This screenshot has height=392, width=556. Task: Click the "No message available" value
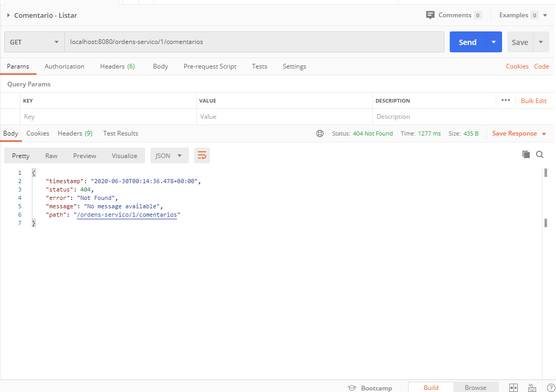[x=121, y=206]
